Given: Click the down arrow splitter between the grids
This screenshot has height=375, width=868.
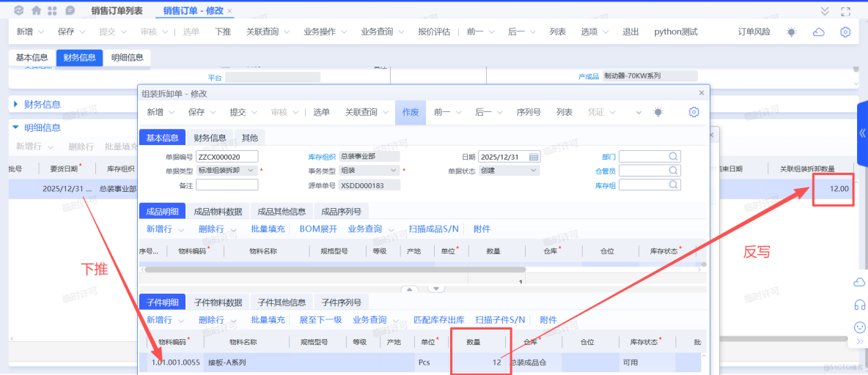Looking at the screenshot, I should tap(436, 289).
